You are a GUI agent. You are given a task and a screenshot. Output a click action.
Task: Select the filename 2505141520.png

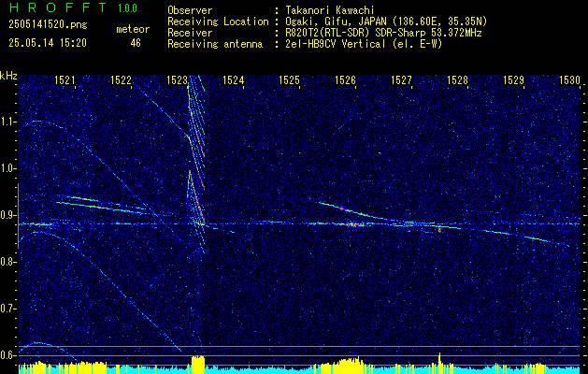click(x=48, y=25)
